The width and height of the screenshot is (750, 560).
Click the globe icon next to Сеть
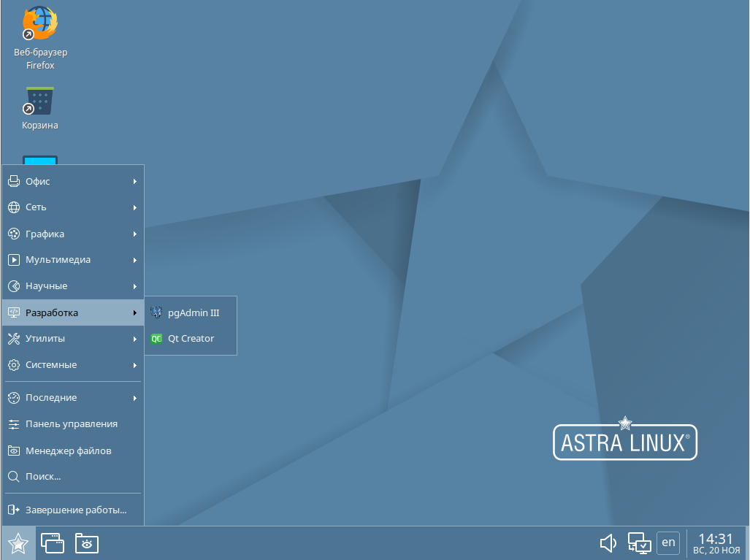[x=14, y=207]
